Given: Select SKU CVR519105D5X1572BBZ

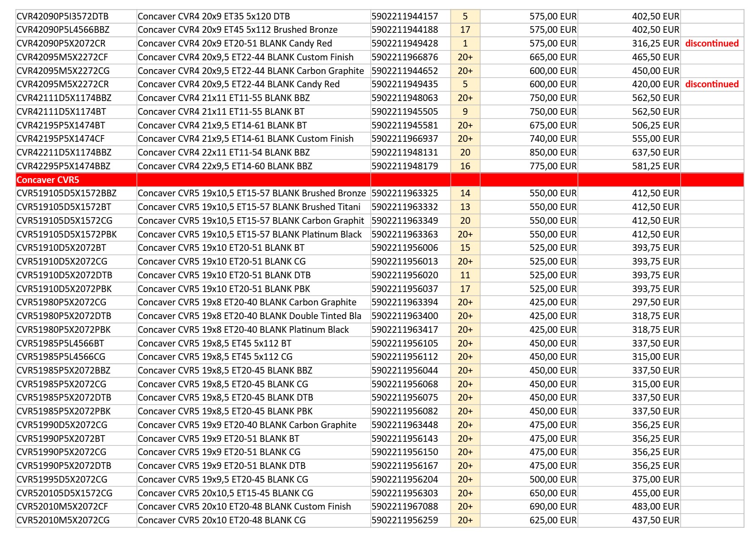Looking at the screenshot, I should coord(66,193).
